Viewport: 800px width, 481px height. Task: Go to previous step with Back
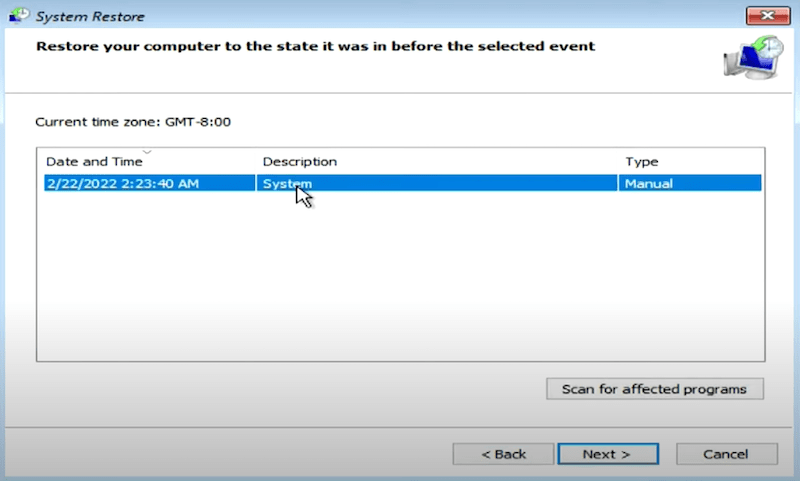click(x=503, y=454)
